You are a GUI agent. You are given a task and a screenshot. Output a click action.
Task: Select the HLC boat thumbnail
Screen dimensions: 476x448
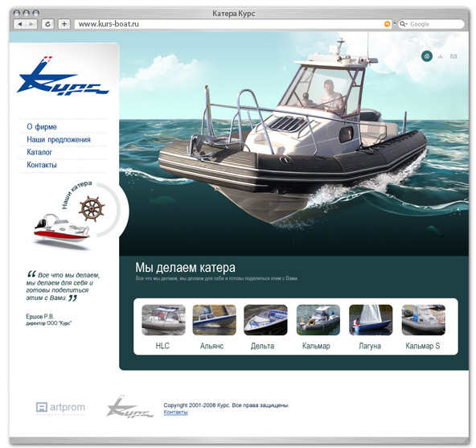(163, 320)
